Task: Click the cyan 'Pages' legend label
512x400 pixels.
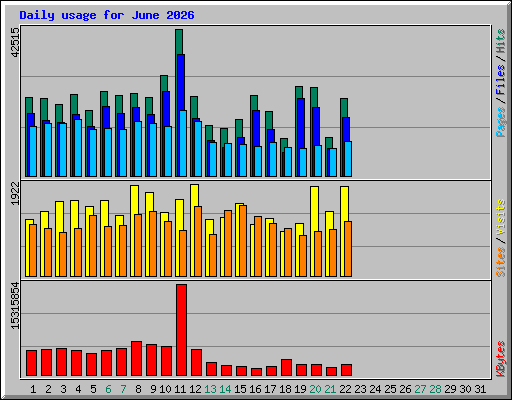Action: coord(501,122)
